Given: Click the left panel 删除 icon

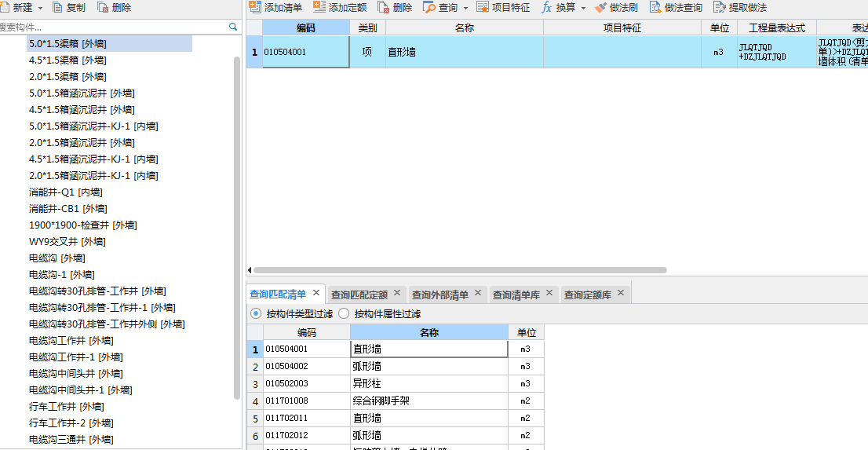Looking at the screenshot, I should click(x=103, y=8).
